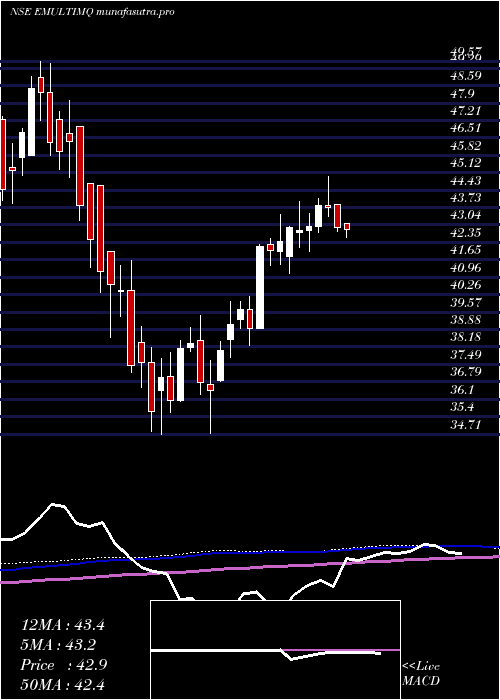Select the 50MA : 42.4 readout
500x700 pixels.
click(x=62, y=684)
